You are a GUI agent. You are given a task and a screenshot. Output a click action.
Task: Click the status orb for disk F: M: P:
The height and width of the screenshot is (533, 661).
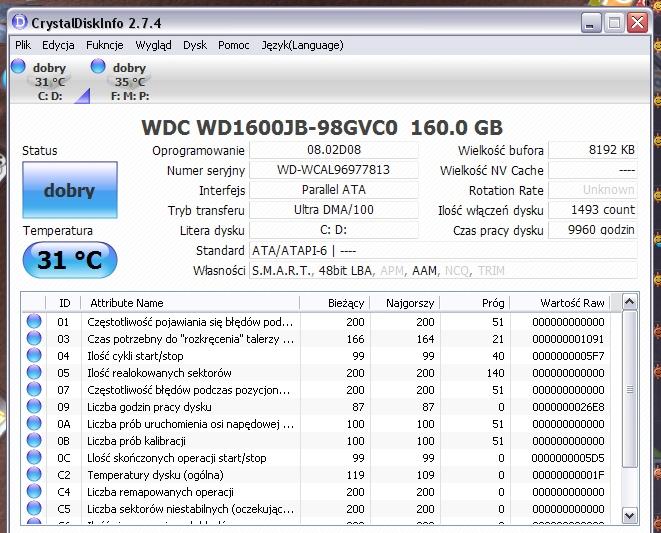(98, 66)
